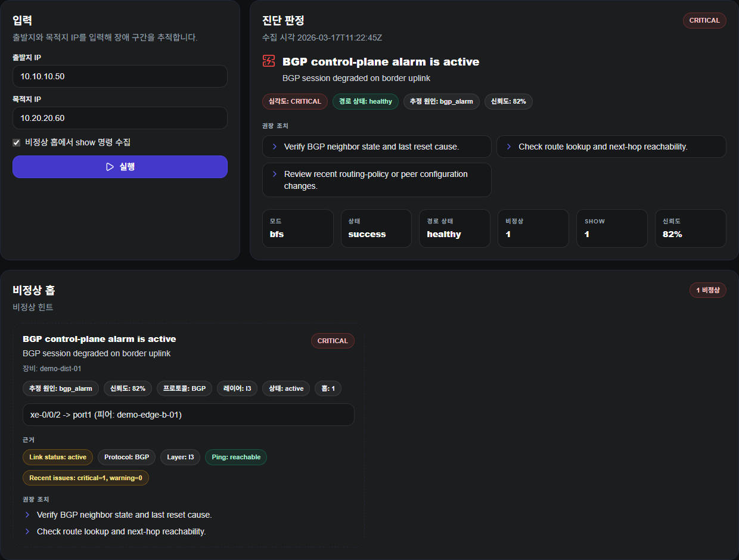Click the 출발지 IP input field
The image size is (739, 560).
(120, 76)
